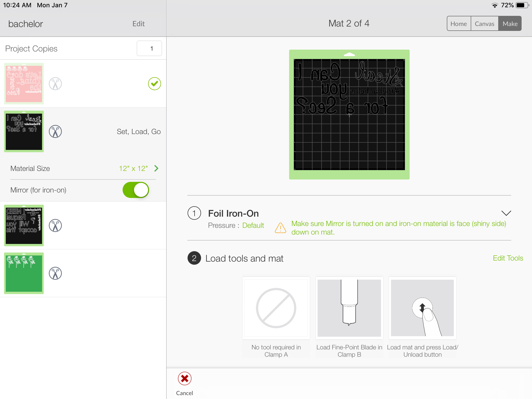Select the green roses mat thumbnail

(24, 273)
